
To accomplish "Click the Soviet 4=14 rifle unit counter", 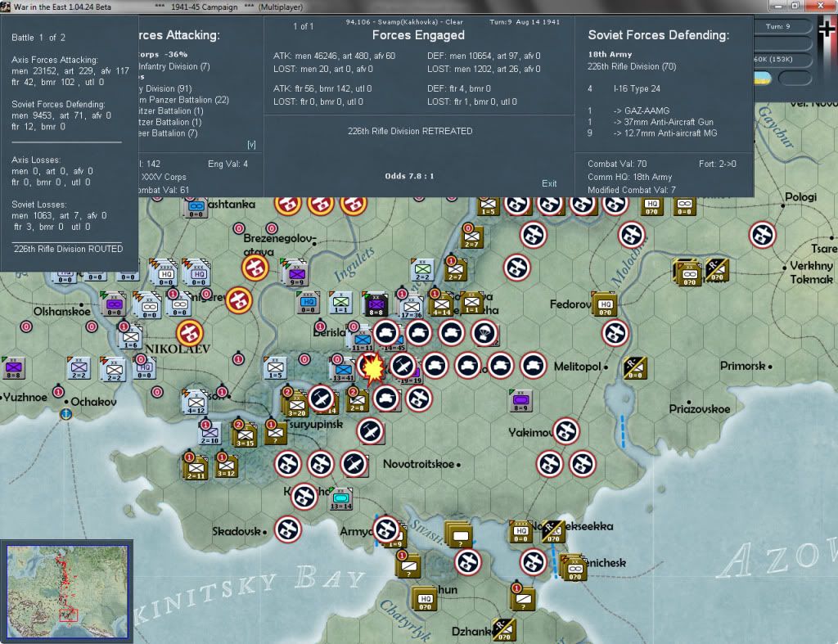I will 441,304.
